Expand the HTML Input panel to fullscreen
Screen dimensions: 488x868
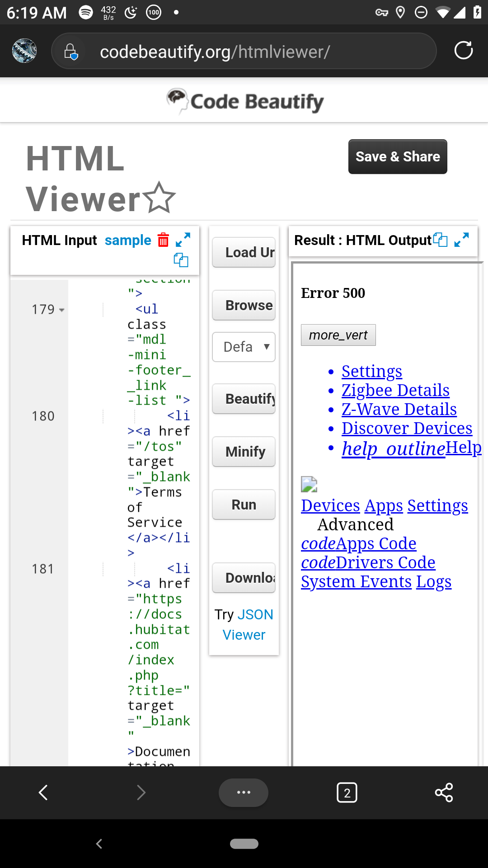183,240
